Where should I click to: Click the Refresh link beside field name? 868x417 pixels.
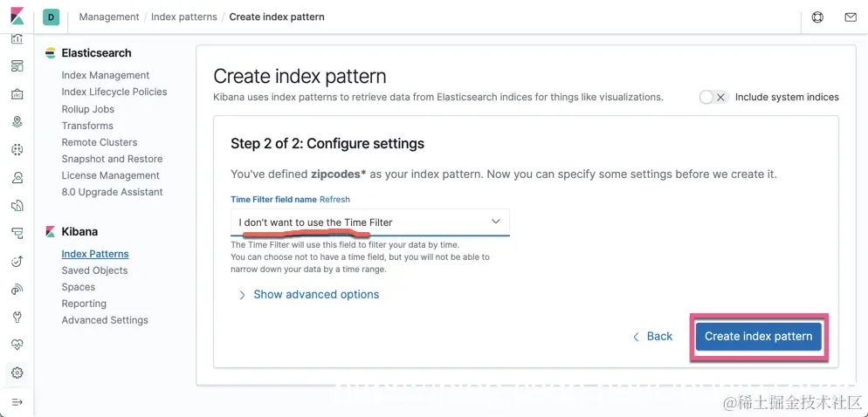(x=334, y=200)
